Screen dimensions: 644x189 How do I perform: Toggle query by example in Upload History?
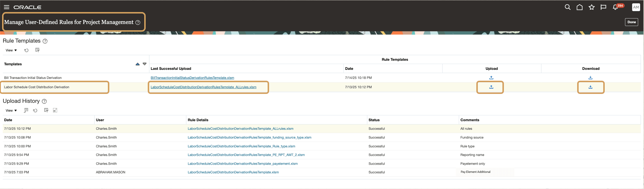coord(46,110)
